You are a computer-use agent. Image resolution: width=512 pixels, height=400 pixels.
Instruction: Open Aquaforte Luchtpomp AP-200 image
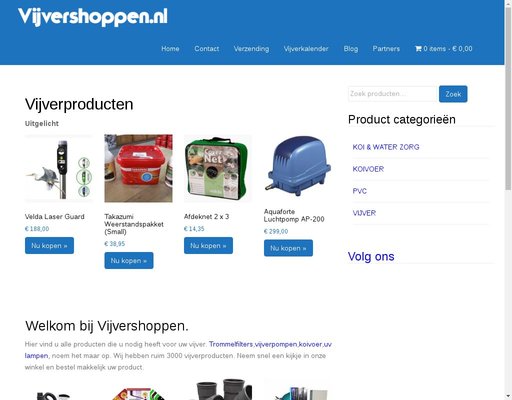(298, 166)
